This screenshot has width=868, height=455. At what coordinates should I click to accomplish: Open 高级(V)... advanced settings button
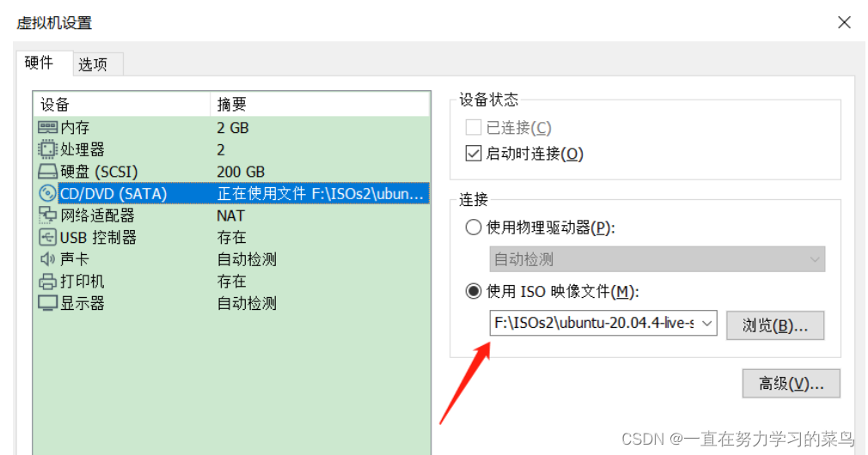(791, 384)
